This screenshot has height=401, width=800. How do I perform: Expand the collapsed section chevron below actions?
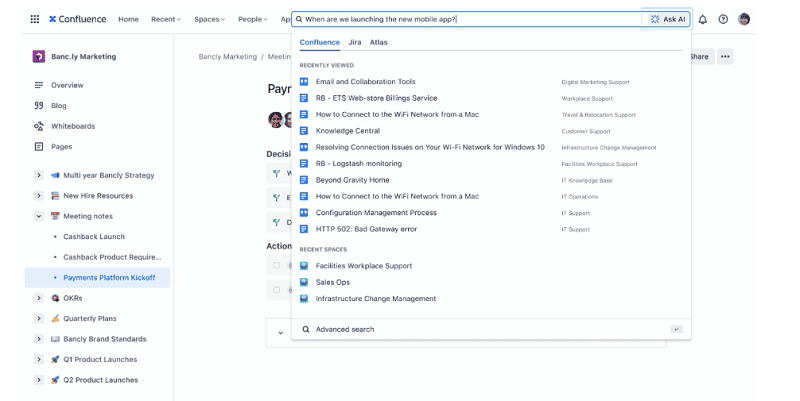(x=280, y=333)
